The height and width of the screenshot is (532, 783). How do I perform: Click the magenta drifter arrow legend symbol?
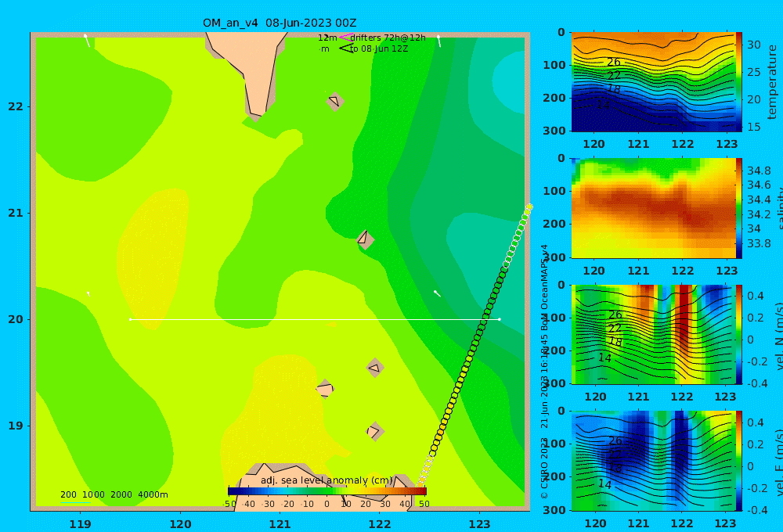(346, 38)
